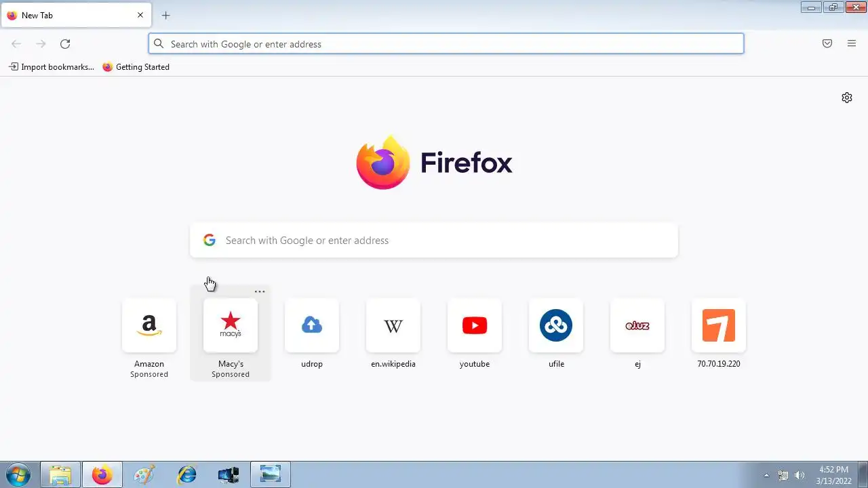The width and height of the screenshot is (868, 488).
Task: Click the back navigation arrow
Action: click(x=16, y=44)
